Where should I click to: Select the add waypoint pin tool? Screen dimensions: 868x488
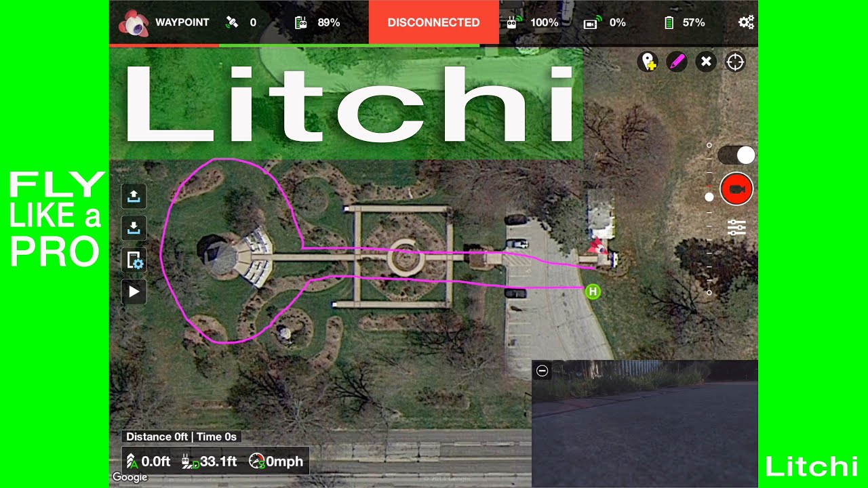648,62
